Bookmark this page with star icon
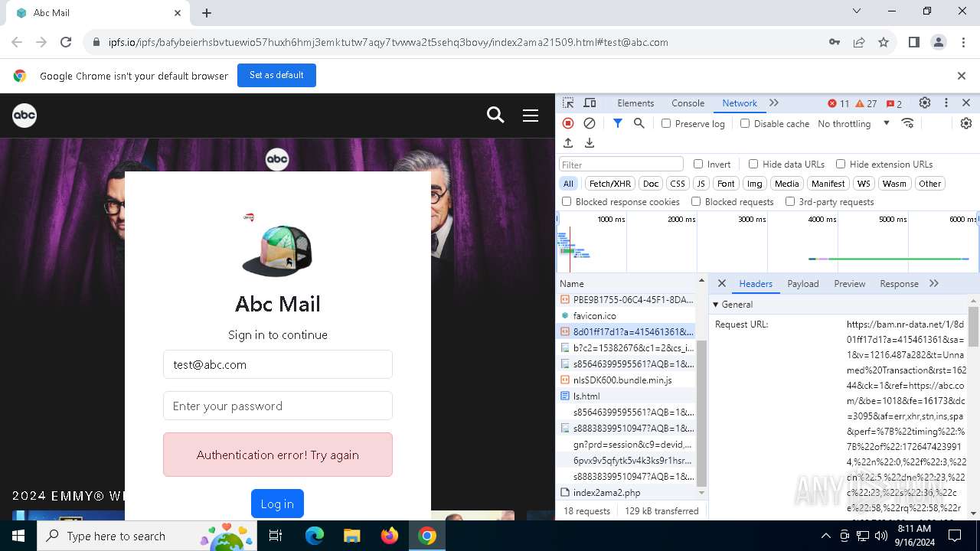This screenshot has height=551, width=980. click(884, 42)
